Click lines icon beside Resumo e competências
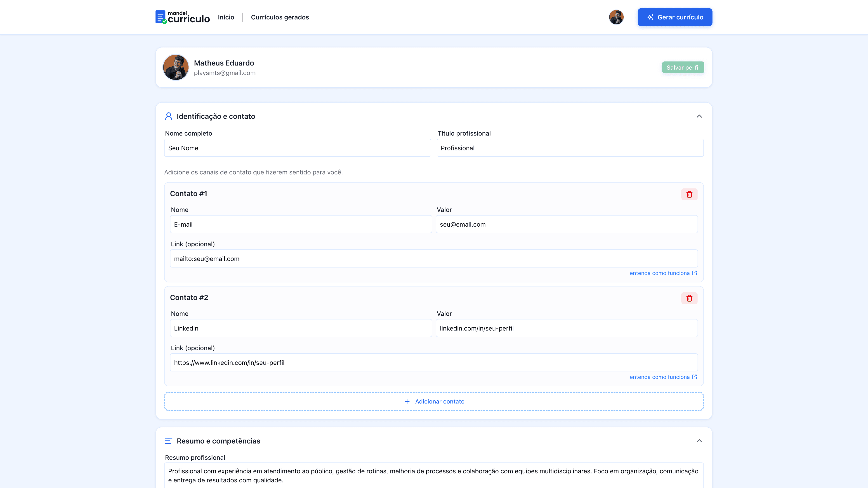This screenshot has width=868, height=488. (168, 441)
